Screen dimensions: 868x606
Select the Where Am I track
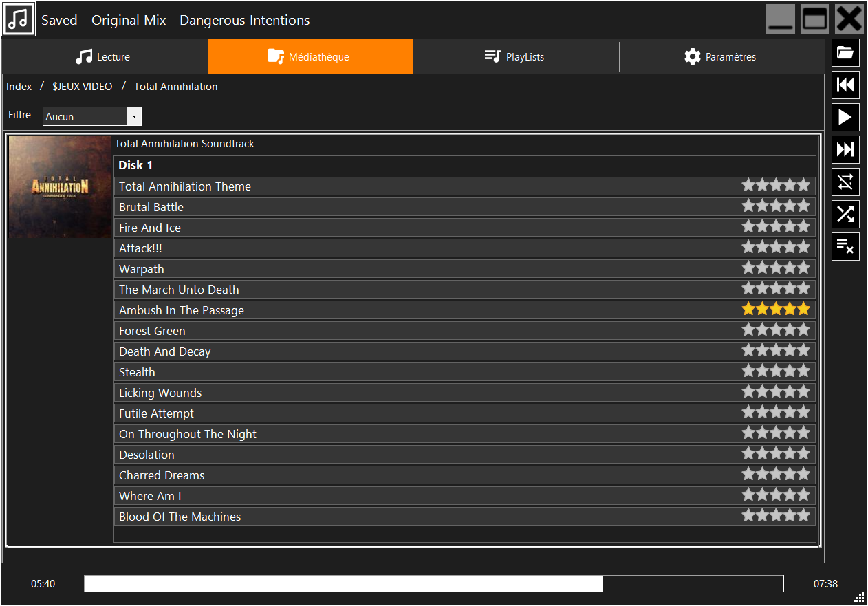point(465,496)
